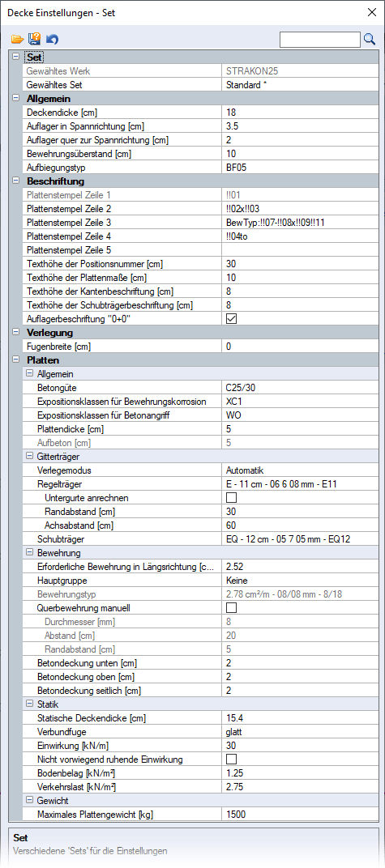This screenshot has width=385, height=868.
Task: Edit Texthöhe der Schubträgerbeschriftung value
Action: point(298,305)
